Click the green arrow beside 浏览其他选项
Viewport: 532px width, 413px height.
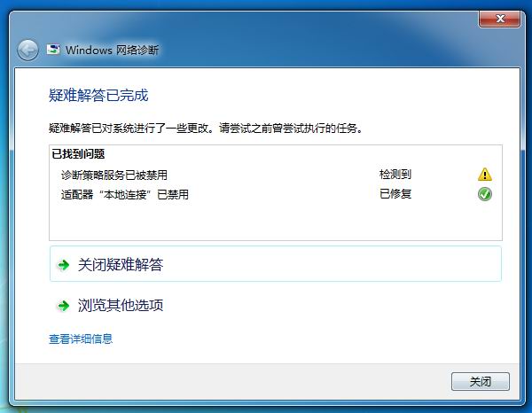click(64, 306)
